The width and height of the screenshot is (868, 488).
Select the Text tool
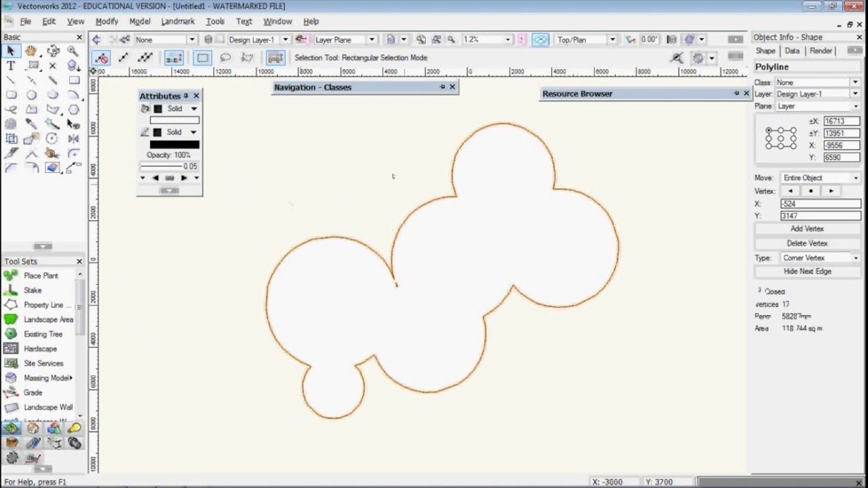point(10,65)
